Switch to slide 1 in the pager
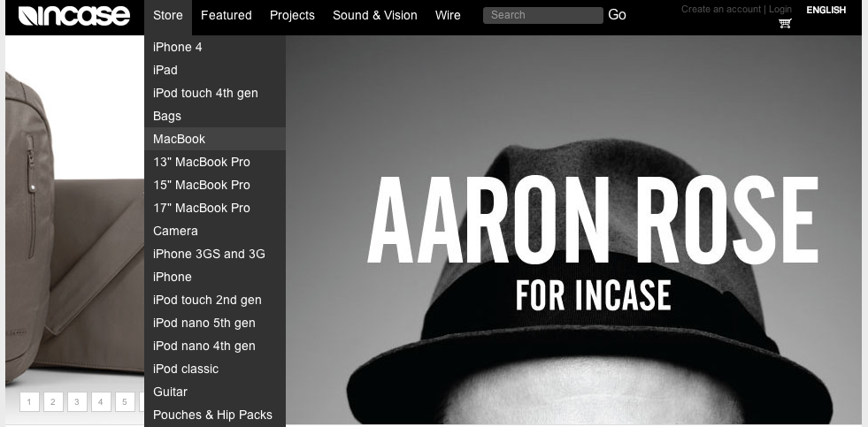The height and width of the screenshot is (427, 868). pyautogui.click(x=29, y=402)
